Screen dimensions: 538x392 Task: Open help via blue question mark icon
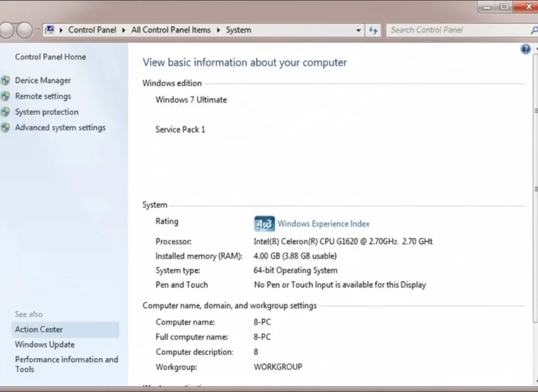(525, 49)
